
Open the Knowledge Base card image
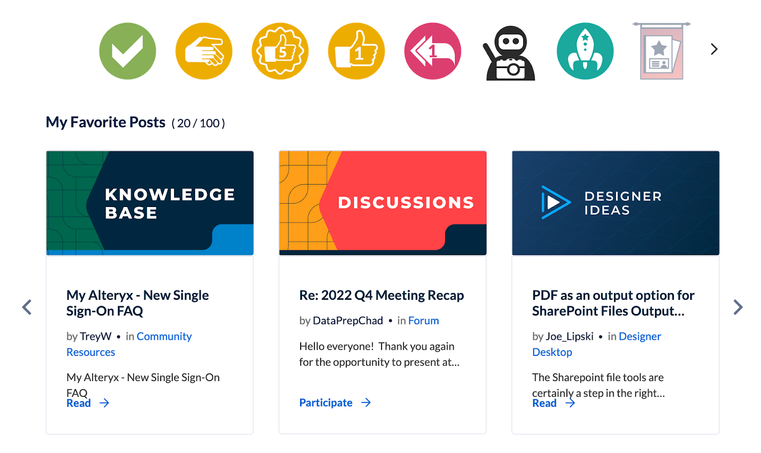coord(150,203)
